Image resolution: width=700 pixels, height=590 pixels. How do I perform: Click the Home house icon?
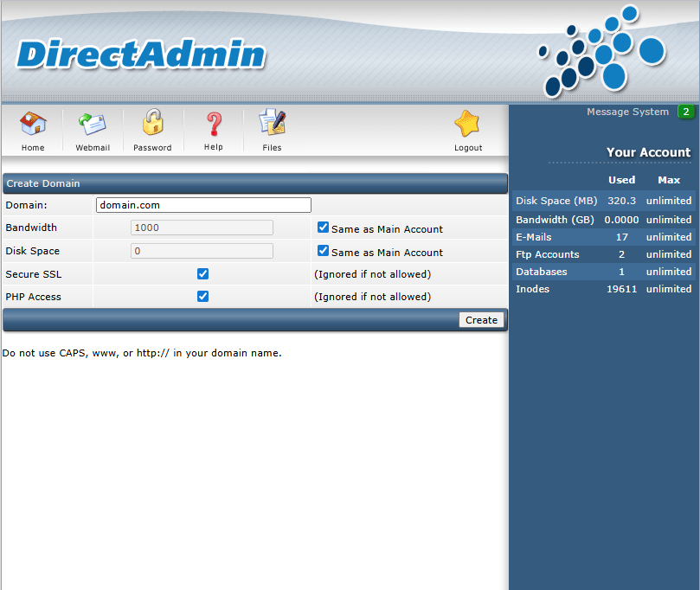click(33, 123)
